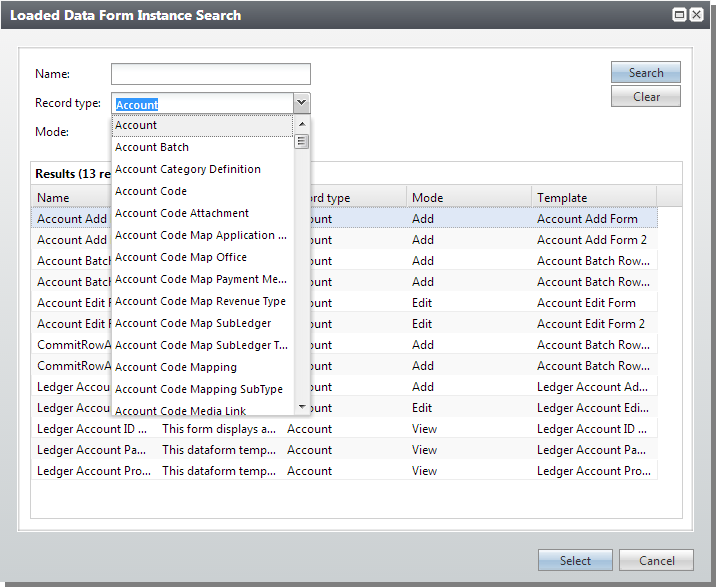Click the Cancel button

pyautogui.click(x=656, y=560)
